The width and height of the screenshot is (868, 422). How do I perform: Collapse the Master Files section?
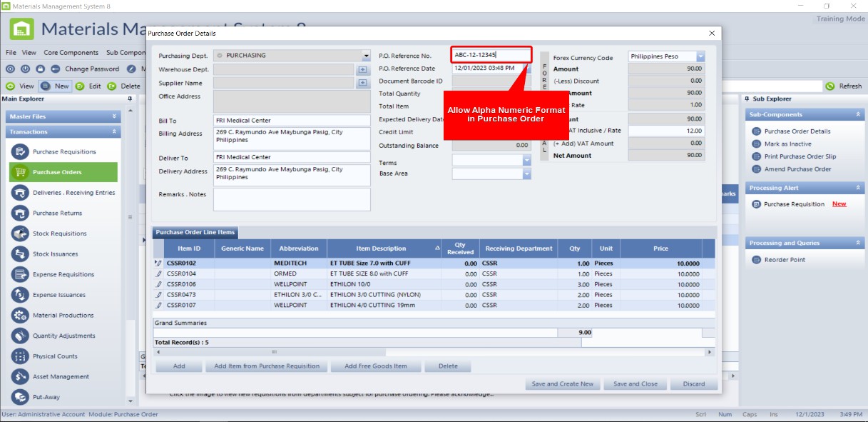click(114, 116)
